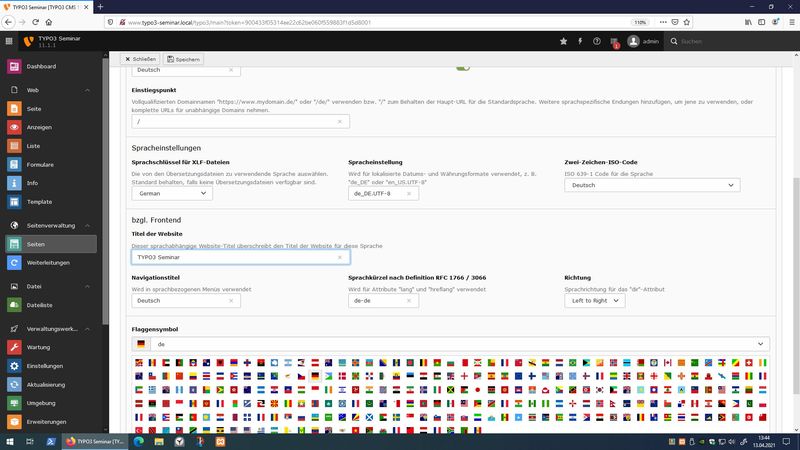Click the Schließen button
The height and width of the screenshot is (450, 800).
140,59
